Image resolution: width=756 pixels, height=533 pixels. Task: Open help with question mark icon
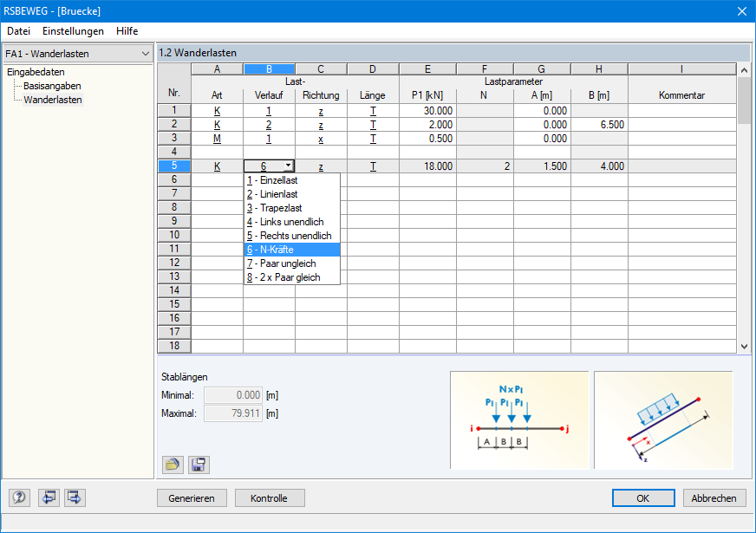(19, 497)
